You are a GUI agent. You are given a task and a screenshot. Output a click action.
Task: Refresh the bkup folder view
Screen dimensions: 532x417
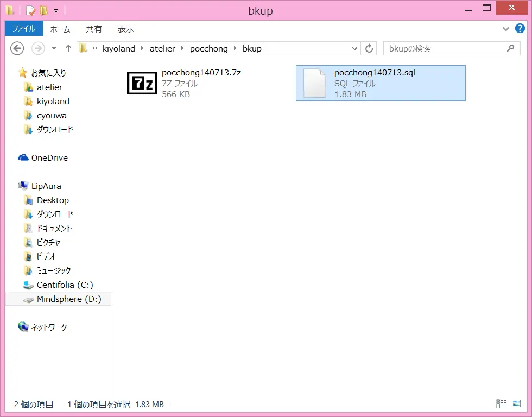click(369, 48)
